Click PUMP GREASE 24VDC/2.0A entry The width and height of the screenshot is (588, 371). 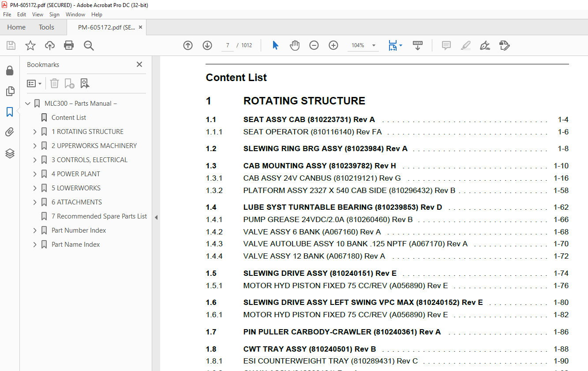328,219
